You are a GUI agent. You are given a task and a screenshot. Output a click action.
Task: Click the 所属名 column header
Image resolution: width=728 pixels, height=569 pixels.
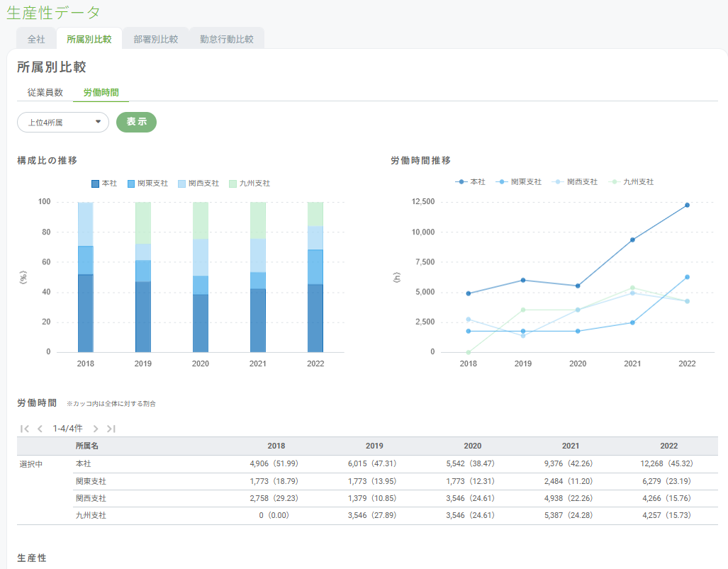(x=87, y=446)
